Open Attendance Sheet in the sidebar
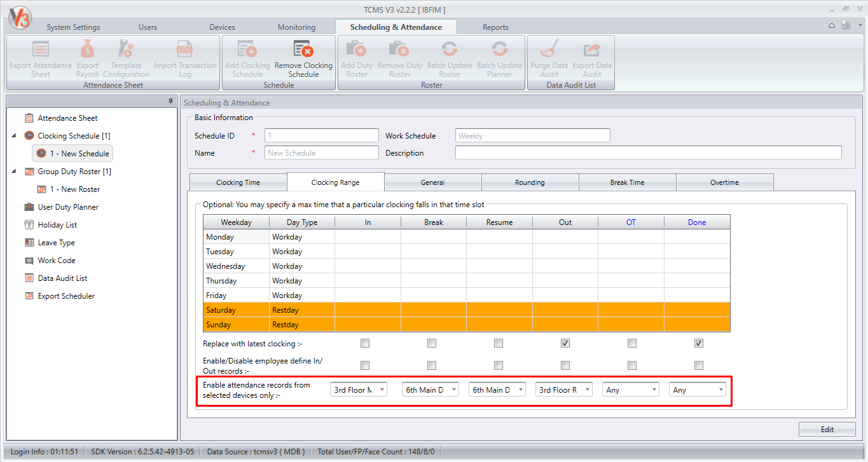This screenshot has width=868, height=462. [x=67, y=118]
